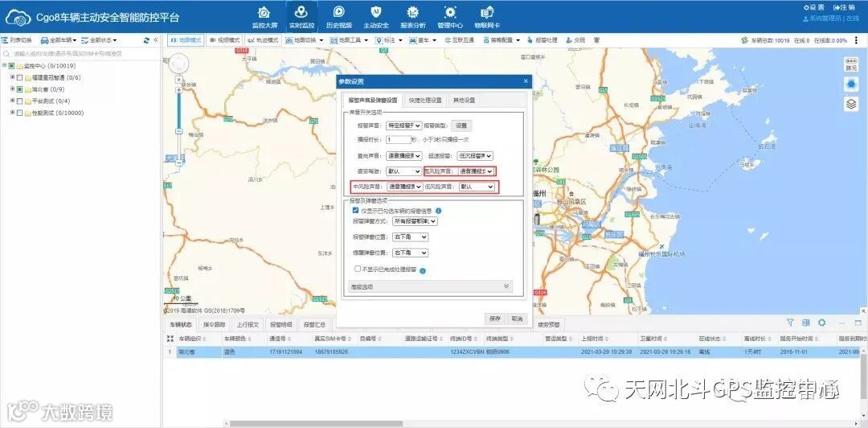This screenshot has width=868, height=428.
Task: Open the 报警弹窗位置 dropdown
Action: [x=410, y=237]
